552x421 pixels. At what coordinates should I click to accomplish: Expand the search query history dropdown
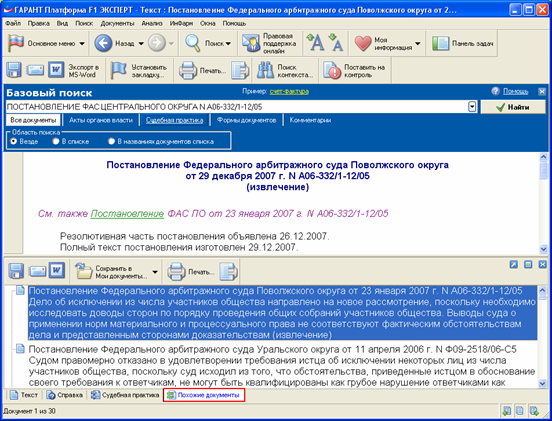pos(472,107)
